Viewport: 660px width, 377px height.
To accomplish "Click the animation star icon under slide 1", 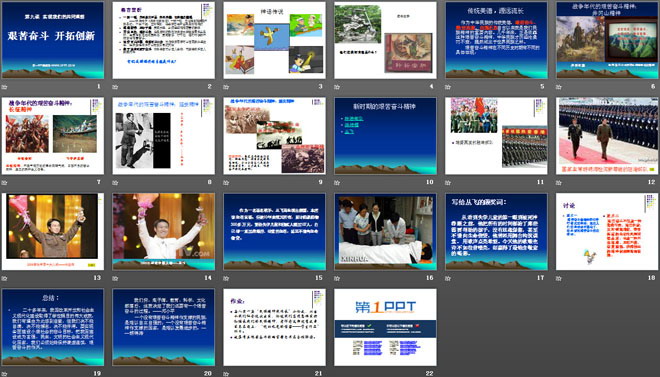I will pos(4,87).
